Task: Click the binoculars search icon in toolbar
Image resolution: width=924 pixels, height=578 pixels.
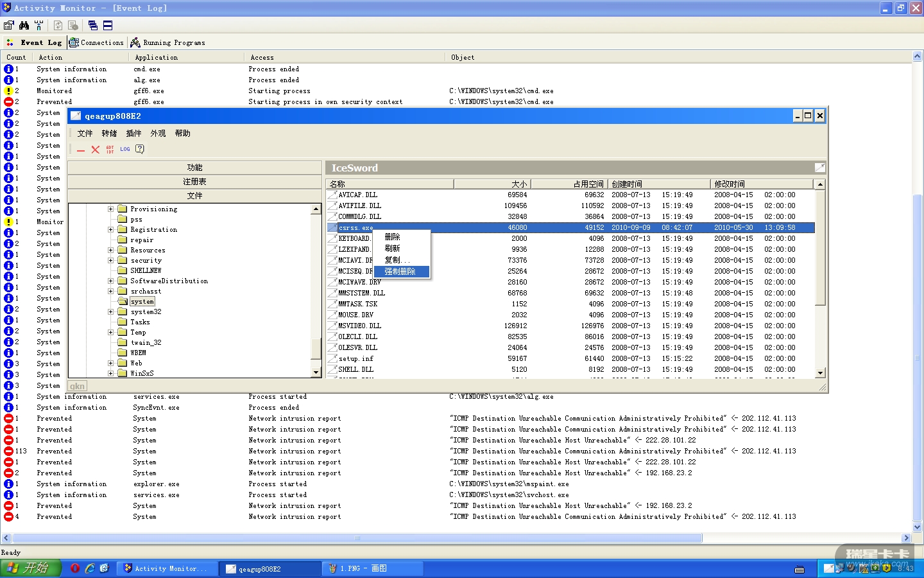Action: [x=24, y=25]
